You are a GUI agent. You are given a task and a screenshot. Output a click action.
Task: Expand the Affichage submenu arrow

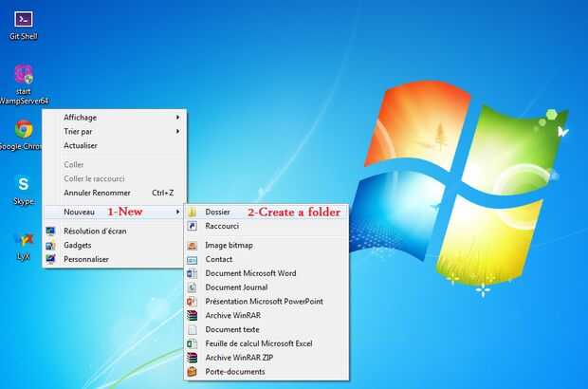point(177,118)
